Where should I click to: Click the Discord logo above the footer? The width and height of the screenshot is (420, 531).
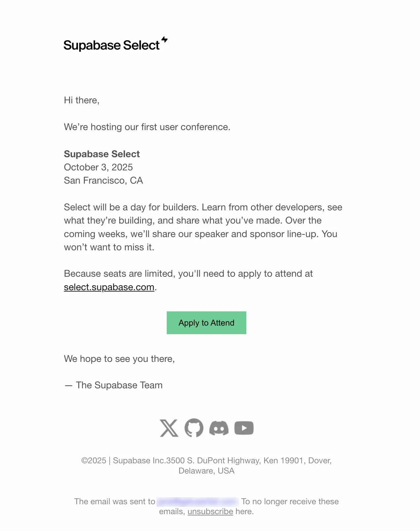pos(219,428)
